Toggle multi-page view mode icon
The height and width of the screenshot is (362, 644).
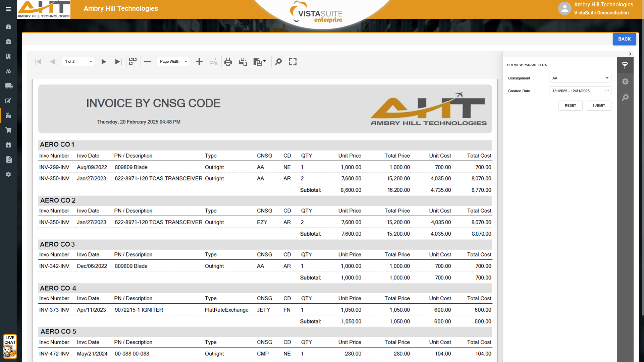click(133, 62)
